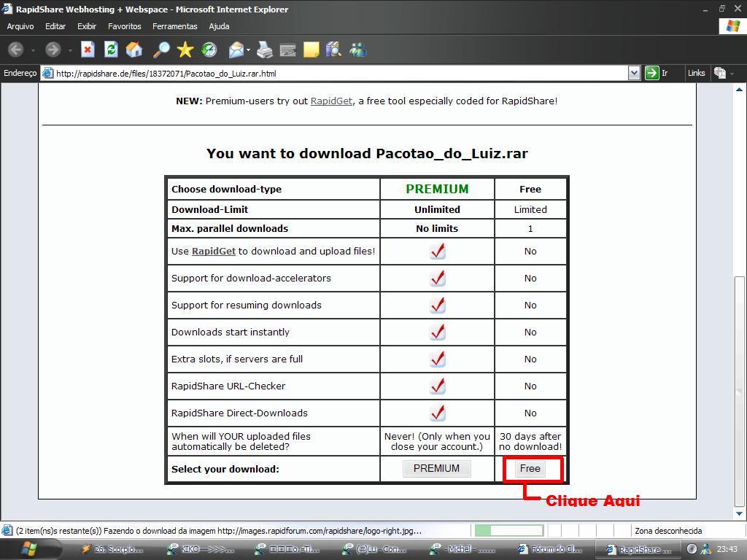Click the PREMIUM green header text
747x560 pixels.
[x=437, y=189]
